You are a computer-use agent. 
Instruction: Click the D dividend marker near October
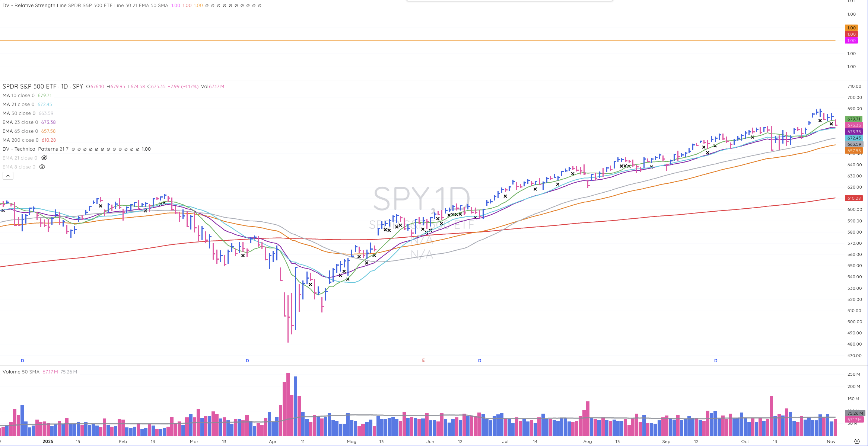(715, 360)
